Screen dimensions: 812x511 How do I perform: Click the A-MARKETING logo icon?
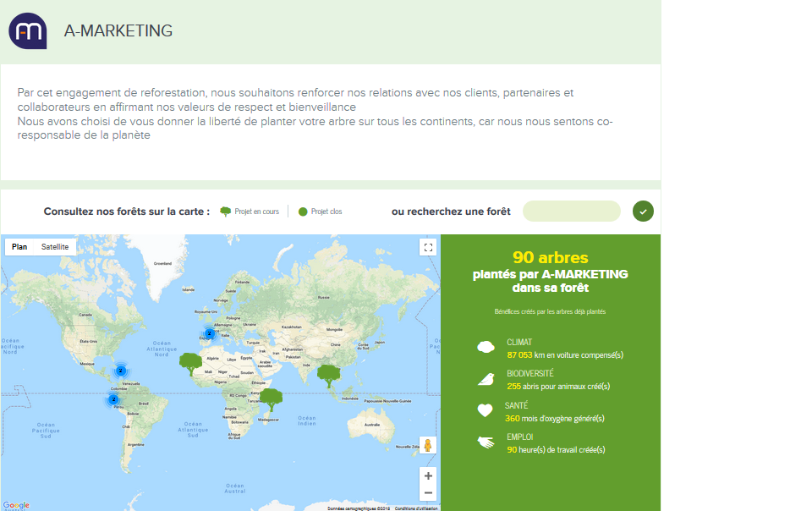click(27, 31)
